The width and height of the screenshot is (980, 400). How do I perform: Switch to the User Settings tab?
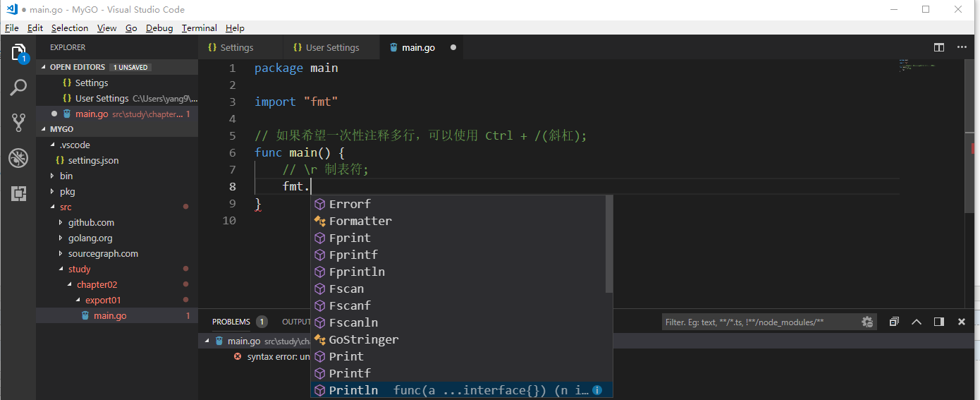coord(332,47)
